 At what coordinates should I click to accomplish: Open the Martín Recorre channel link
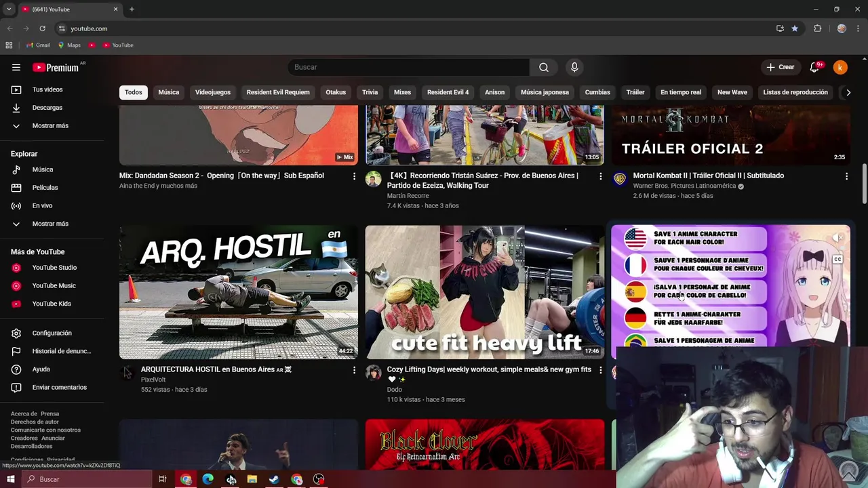(408, 196)
